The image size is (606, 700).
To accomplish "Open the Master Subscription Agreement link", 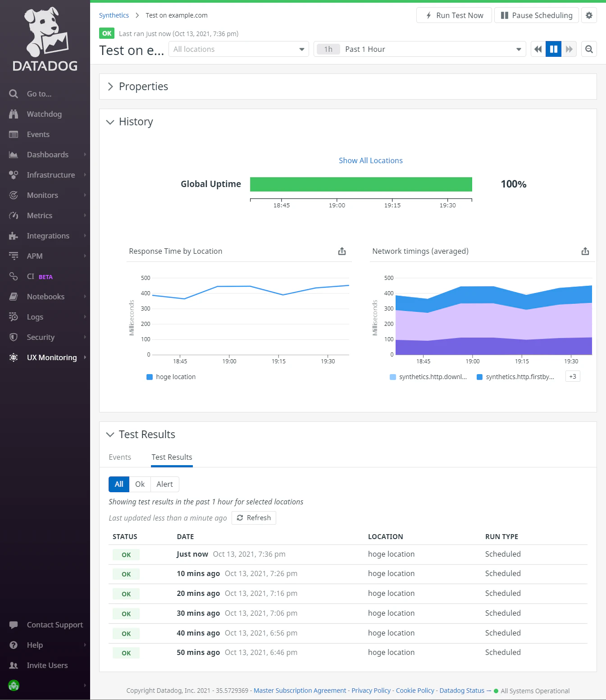I will [x=300, y=691].
